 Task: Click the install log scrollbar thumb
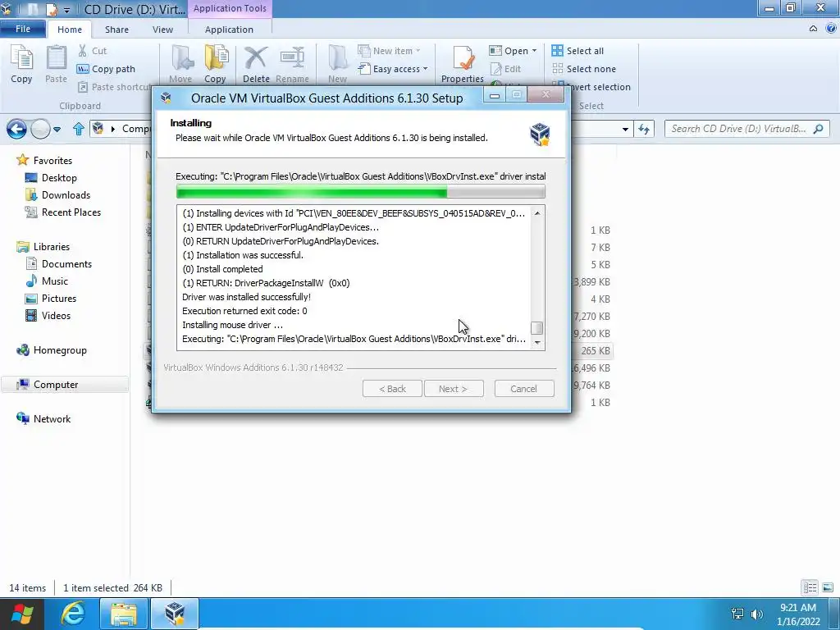537,328
